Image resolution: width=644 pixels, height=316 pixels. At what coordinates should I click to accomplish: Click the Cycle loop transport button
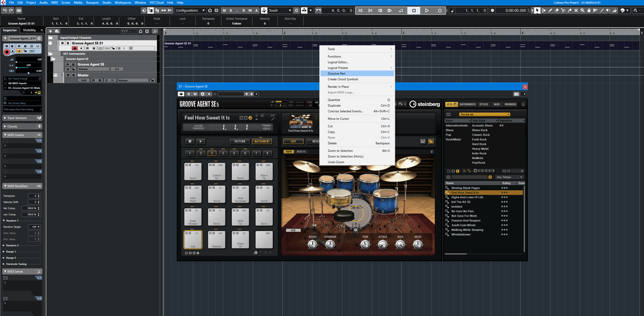point(401,10)
